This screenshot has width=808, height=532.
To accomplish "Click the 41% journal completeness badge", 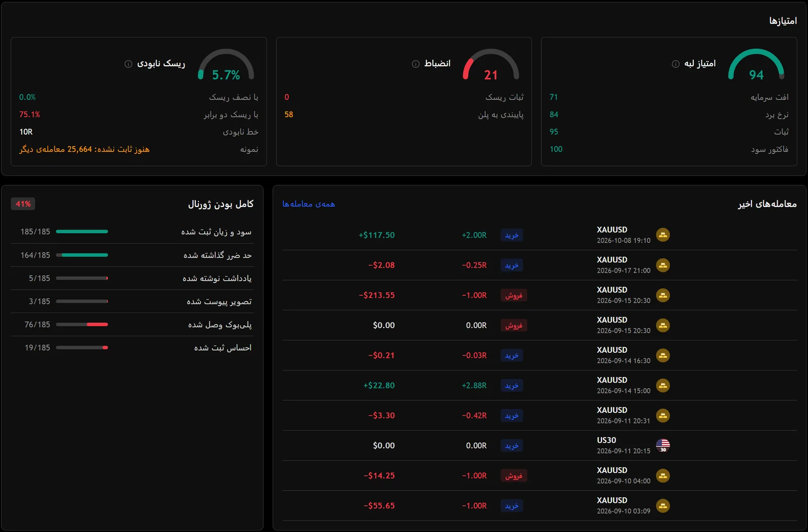I will pos(23,204).
